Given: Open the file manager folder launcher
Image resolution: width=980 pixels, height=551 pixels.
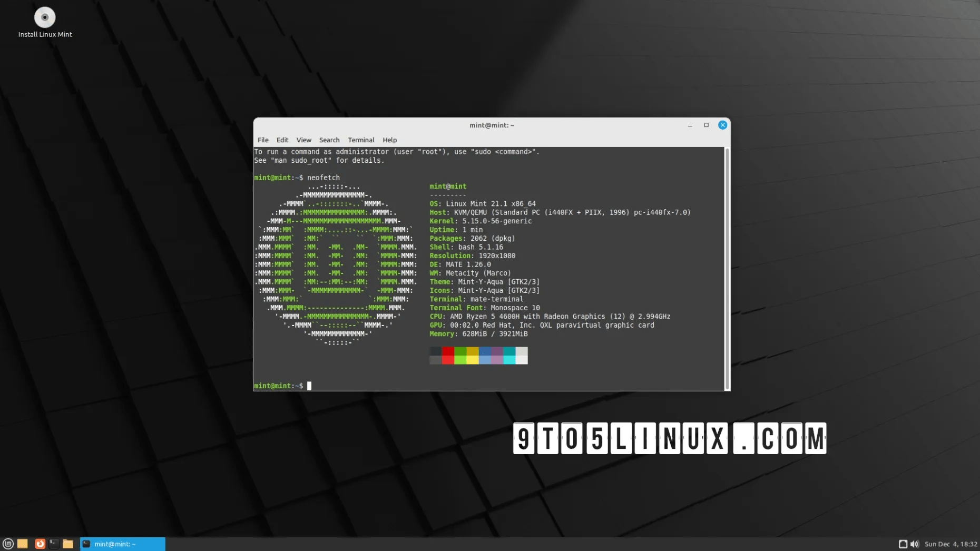Looking at the screenshot, I should [68, 544].
